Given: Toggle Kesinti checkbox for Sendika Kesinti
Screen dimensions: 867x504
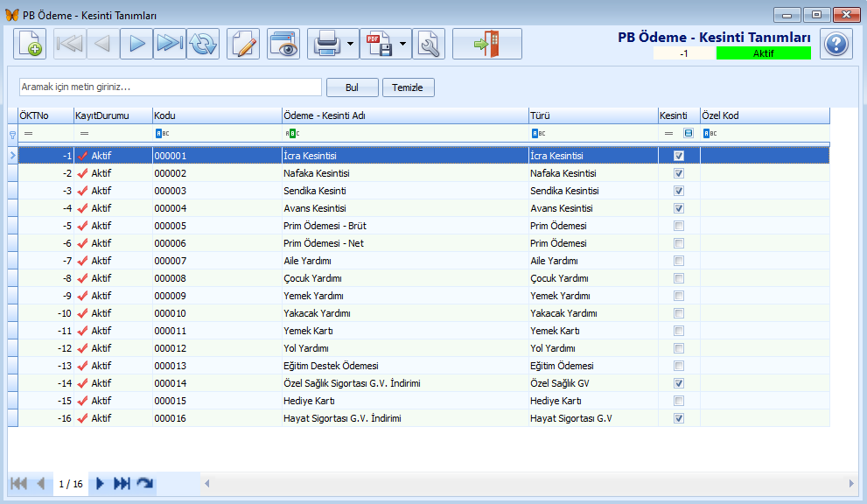Looking at the screenshot, I should pyautogui.click(x=679, y=191).
